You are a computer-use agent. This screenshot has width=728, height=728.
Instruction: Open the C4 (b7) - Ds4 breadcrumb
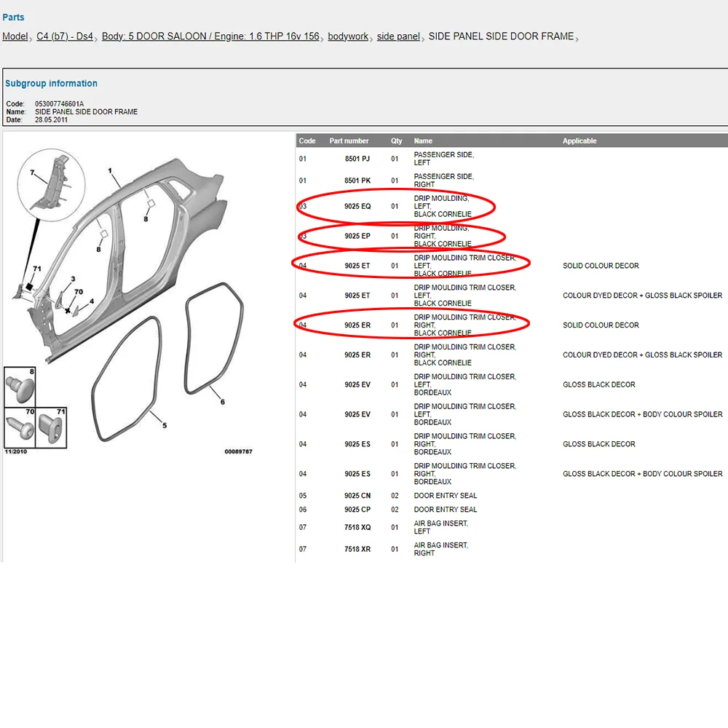coord(65,36)
